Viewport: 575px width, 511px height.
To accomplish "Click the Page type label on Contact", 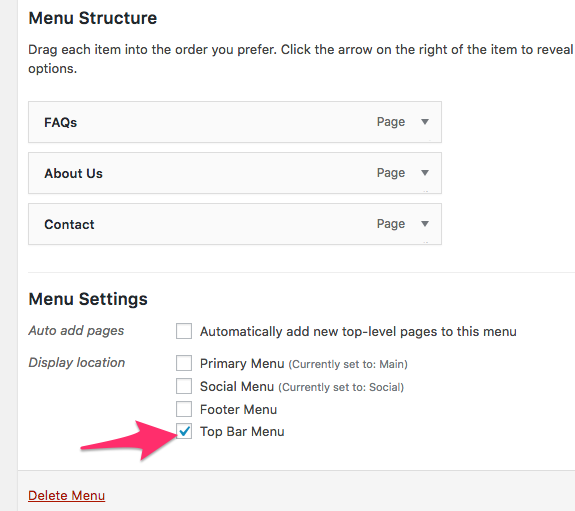I will (x=391, y=224).
